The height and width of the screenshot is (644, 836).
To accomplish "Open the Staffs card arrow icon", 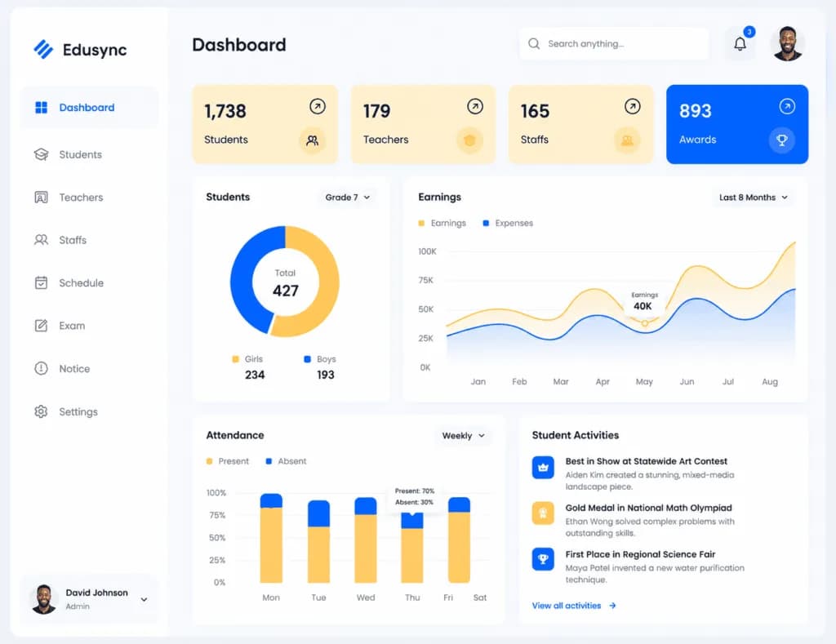I will (x=633, y=107).
